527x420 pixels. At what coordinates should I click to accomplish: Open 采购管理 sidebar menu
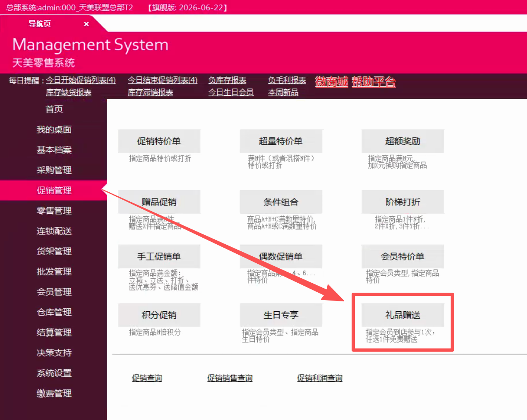54,170
